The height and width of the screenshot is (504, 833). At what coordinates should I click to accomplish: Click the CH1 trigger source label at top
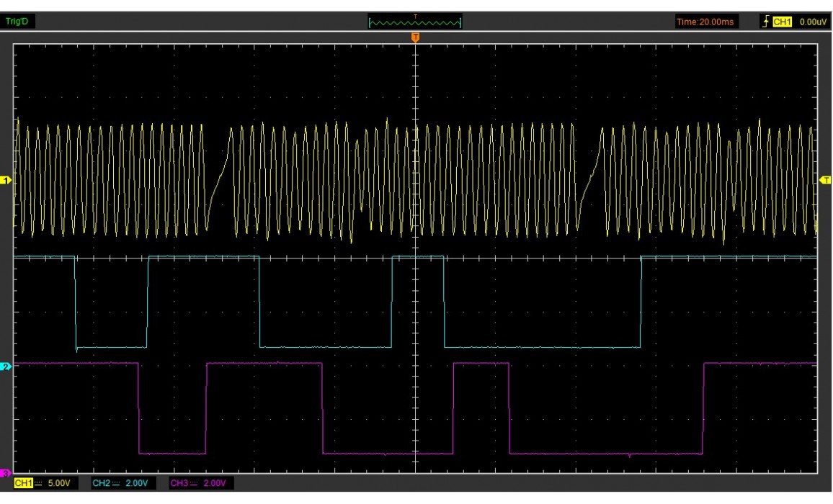pos(782,22)
